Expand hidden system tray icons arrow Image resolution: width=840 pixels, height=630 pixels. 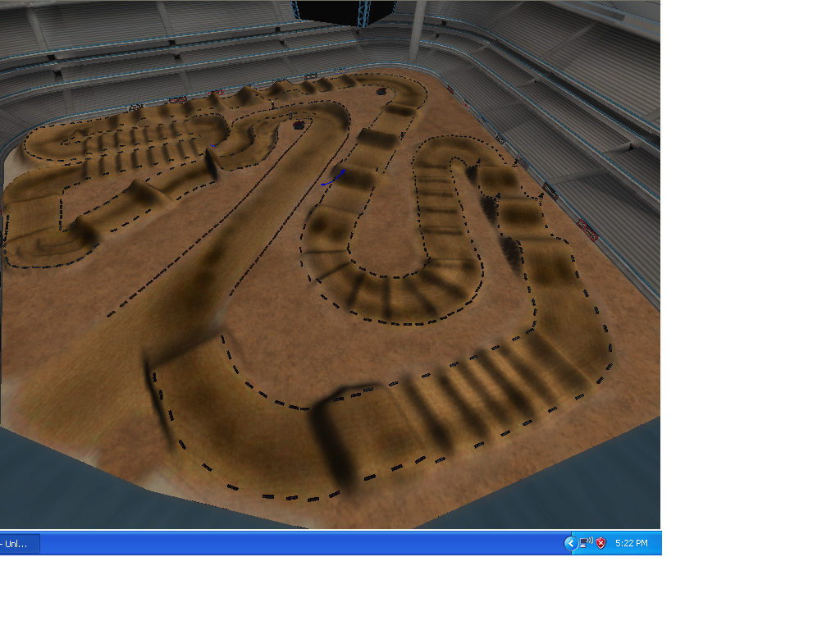pyautogui.click(x=570, y=543)
